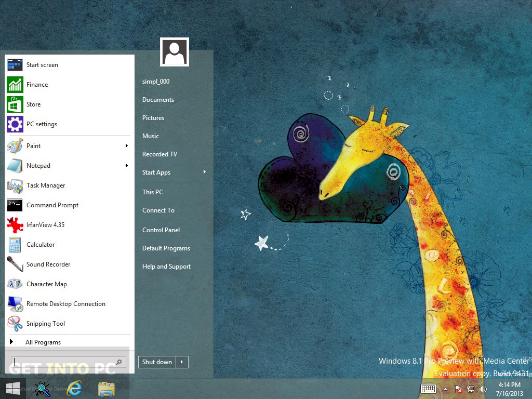Open the Character Map icon
The width and height of the screenshot is (532, 399).
pos(15,284)
